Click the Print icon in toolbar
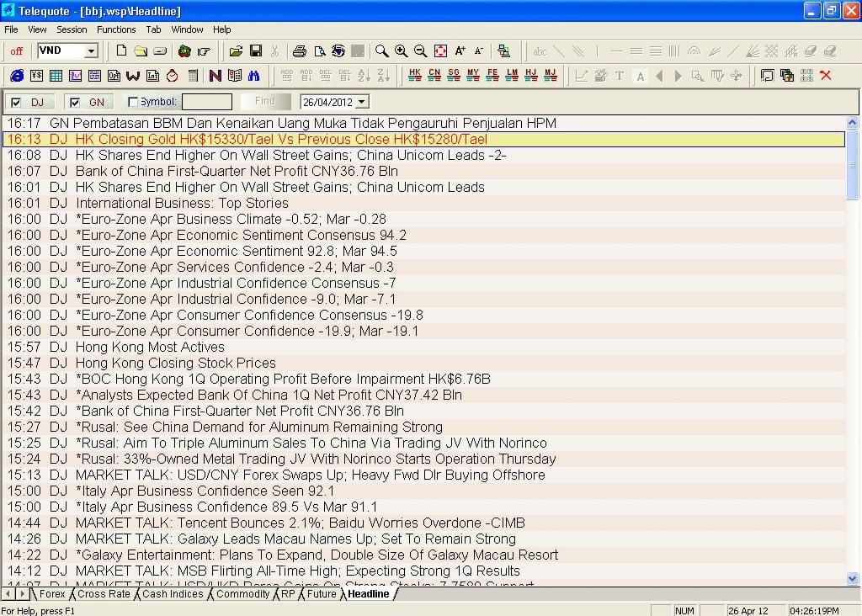This screenshot has height=616, width=862. (300, 51)
